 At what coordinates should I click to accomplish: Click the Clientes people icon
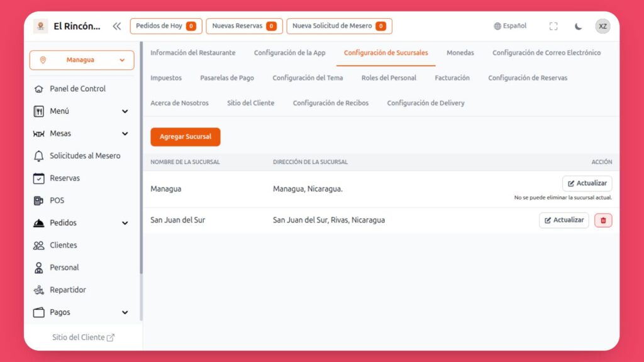pos(38,246)
